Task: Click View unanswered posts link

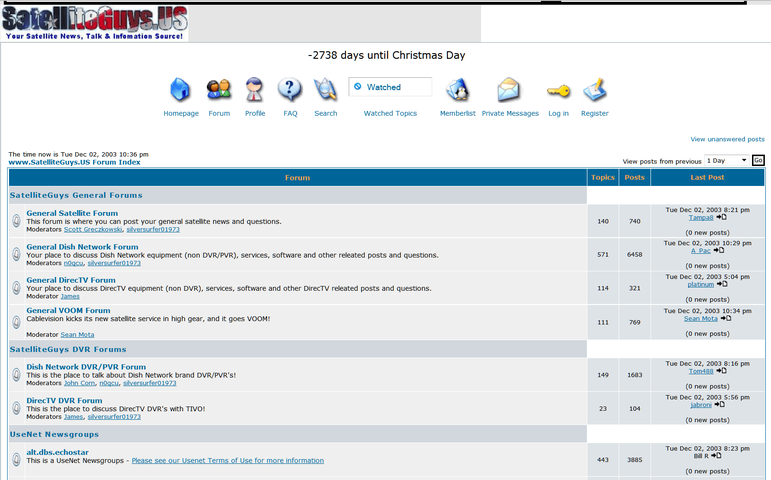Action: pyautogui.click(x=727, y=139)
